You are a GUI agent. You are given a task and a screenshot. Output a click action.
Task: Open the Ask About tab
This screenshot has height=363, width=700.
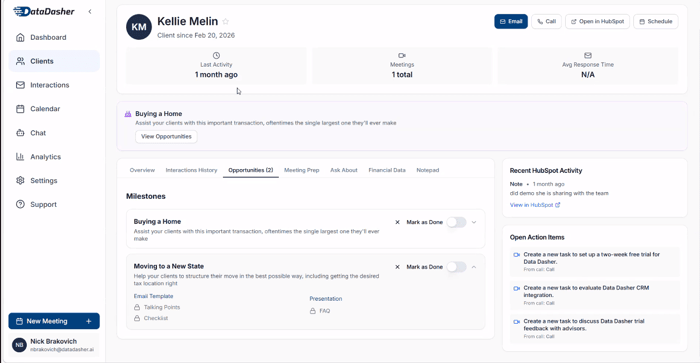pyautogui.click(x=344, y=170)
